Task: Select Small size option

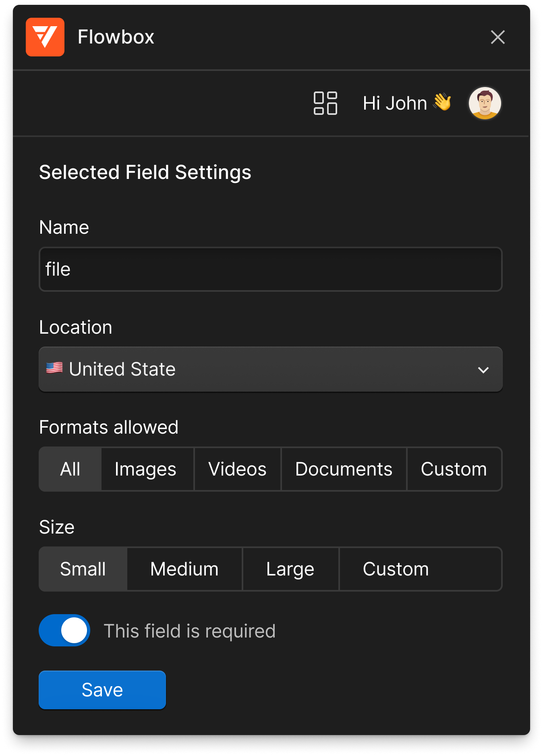Action: tap(83, 569)
